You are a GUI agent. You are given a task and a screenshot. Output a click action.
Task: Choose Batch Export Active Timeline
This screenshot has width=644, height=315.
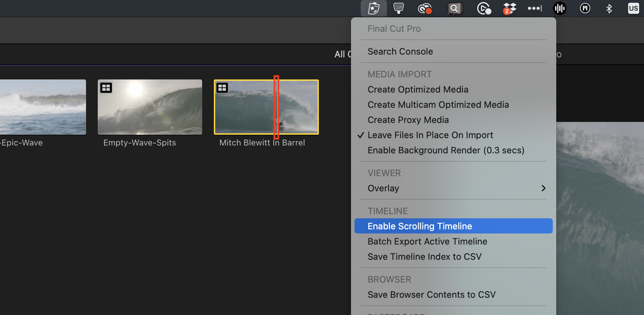point(454,241)
